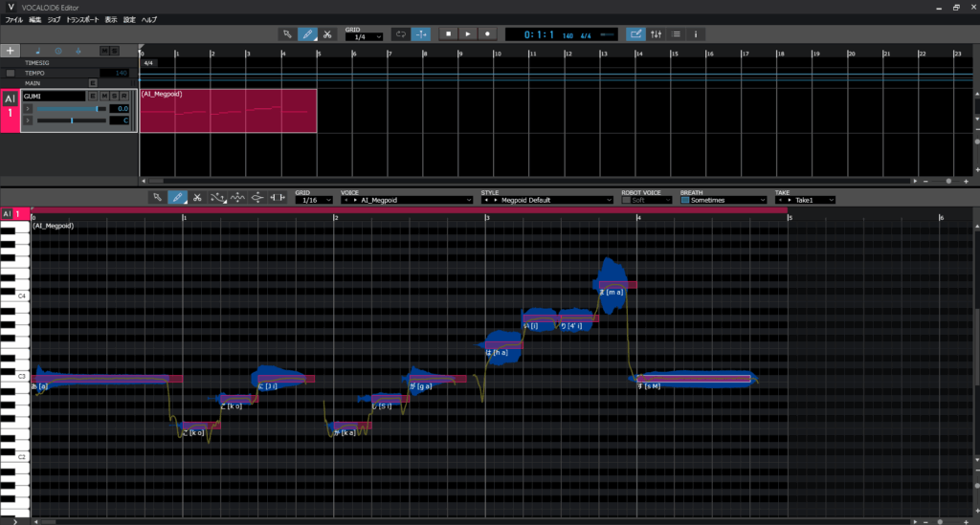The height and width of the screenshot is (525, 980).
Task: Switch to previous style with STYLE left arrow
Action: click(x=486, y=201)
